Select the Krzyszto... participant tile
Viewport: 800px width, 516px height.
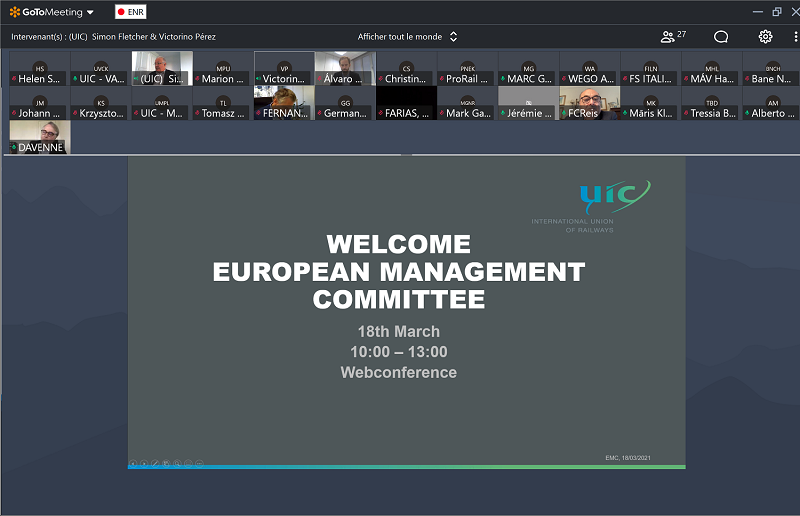click(101, 103)
